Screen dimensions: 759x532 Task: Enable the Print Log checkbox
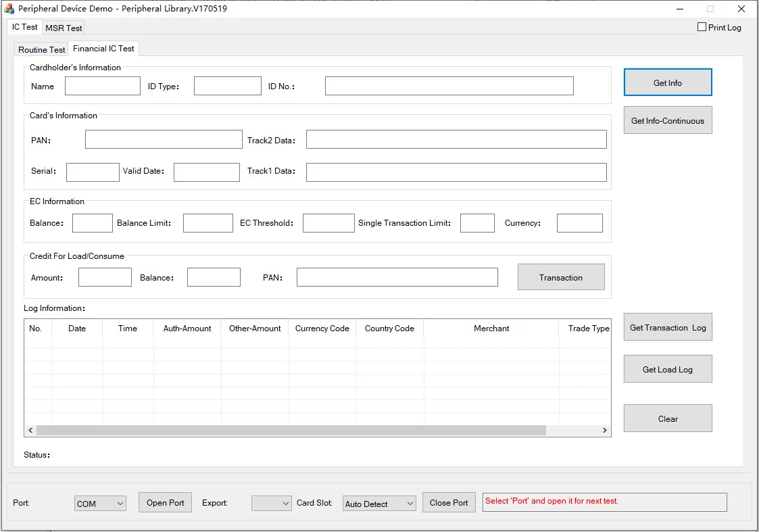click(702, 27)
